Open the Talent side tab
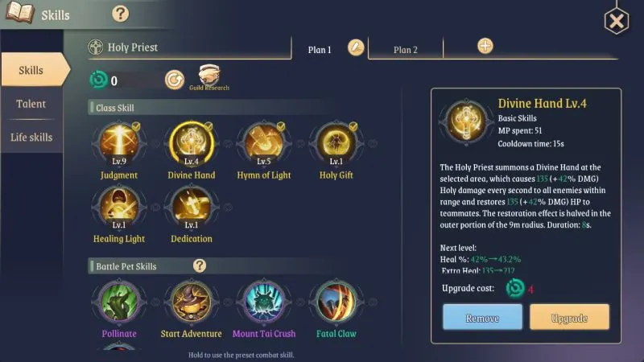The height and width of the screenshot is (362, 644). (31, 104)
